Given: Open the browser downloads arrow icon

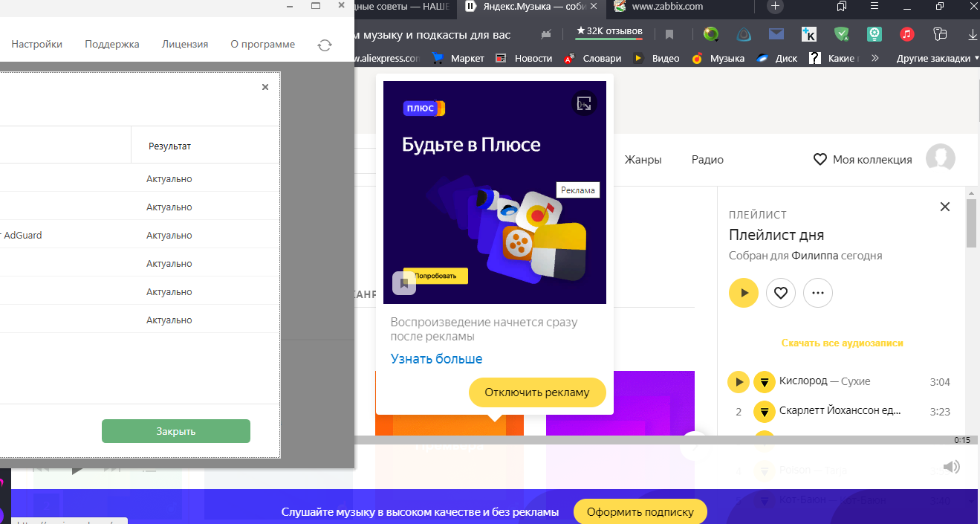Looking at the screenshot, I should [x=973, y=34].
